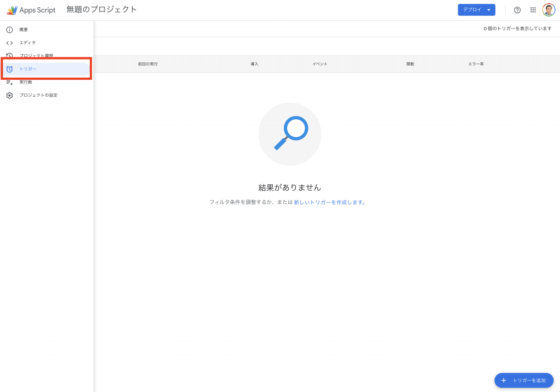Click the Project history clock icon
This screenshot has height=392, width=560.
pos(9,56)
